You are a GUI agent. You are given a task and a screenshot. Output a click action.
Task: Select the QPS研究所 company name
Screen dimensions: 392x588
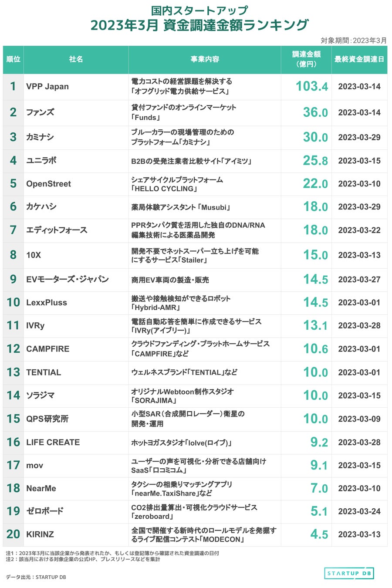coord(47,419)
